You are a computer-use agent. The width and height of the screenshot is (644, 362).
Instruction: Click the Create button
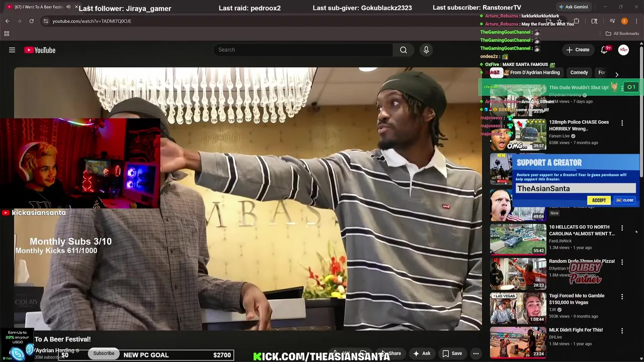coord(578,50)
